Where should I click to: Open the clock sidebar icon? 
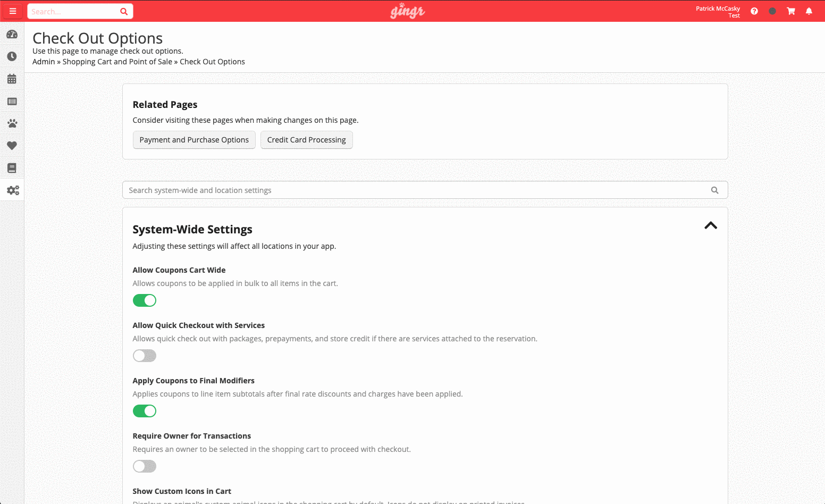pyautogui.click(x=12, y=56)
